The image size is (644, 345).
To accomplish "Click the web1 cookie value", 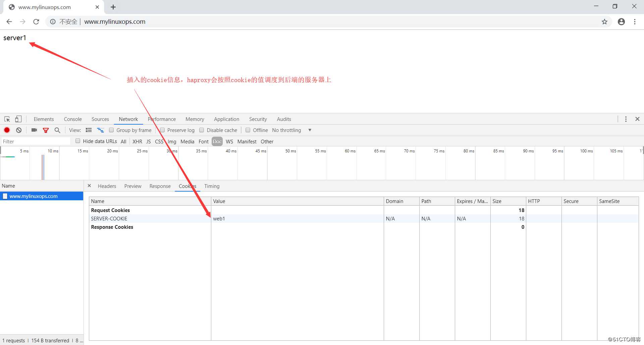I will [x=219, y=219].
